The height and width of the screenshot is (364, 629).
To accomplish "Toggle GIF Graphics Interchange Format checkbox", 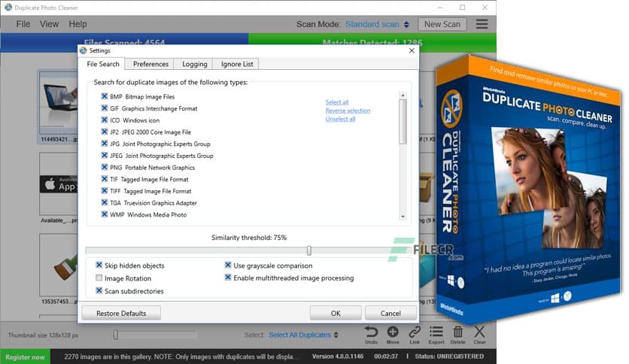I will [105, 108].
